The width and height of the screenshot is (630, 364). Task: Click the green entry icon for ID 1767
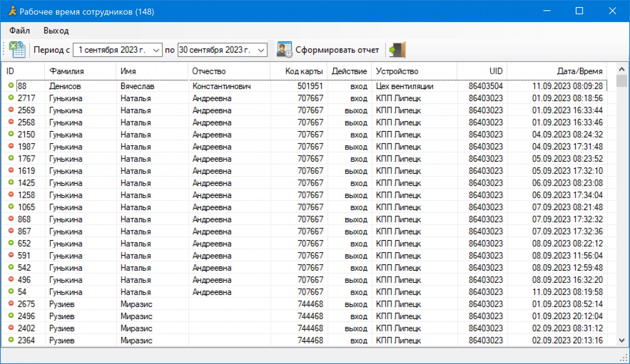pos(11,158)
